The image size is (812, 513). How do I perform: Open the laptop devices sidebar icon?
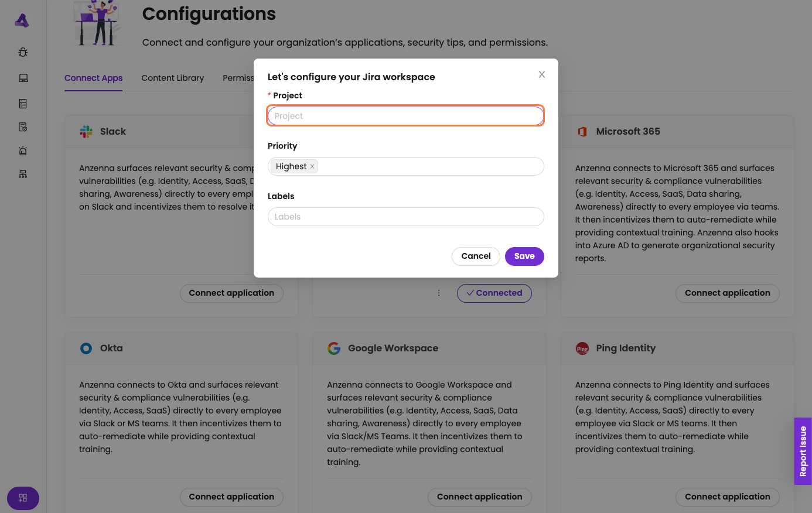coord(23,78)
